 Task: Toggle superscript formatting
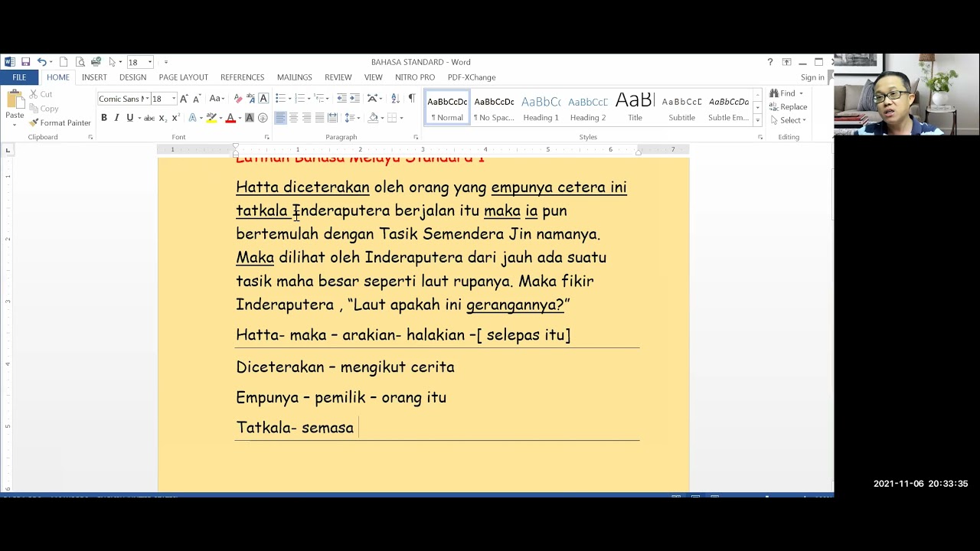point(175,118)
